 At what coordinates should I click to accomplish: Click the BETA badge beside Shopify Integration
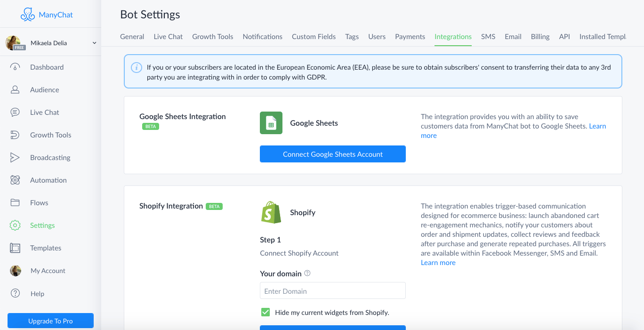click(x=214, y=206)
